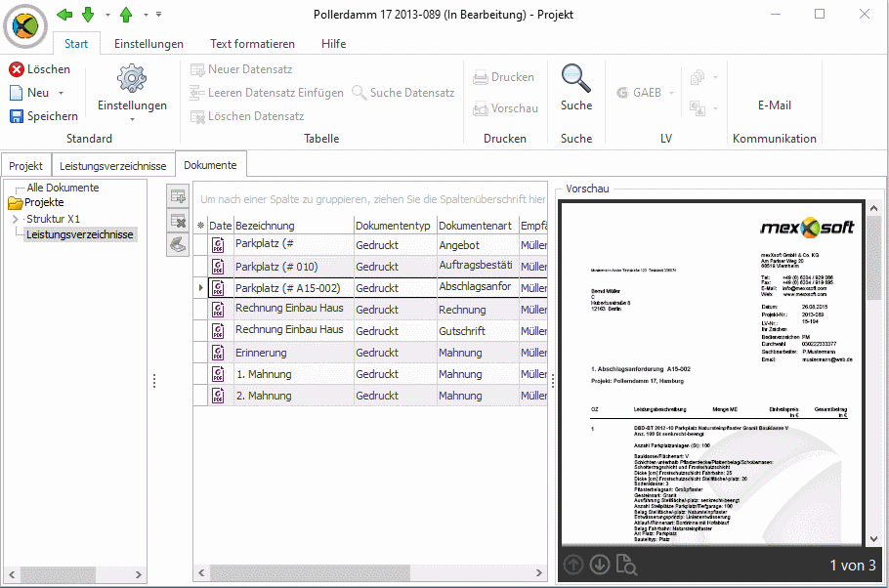Click Löschen Datensatz ribbon item

tap(247, 116)
